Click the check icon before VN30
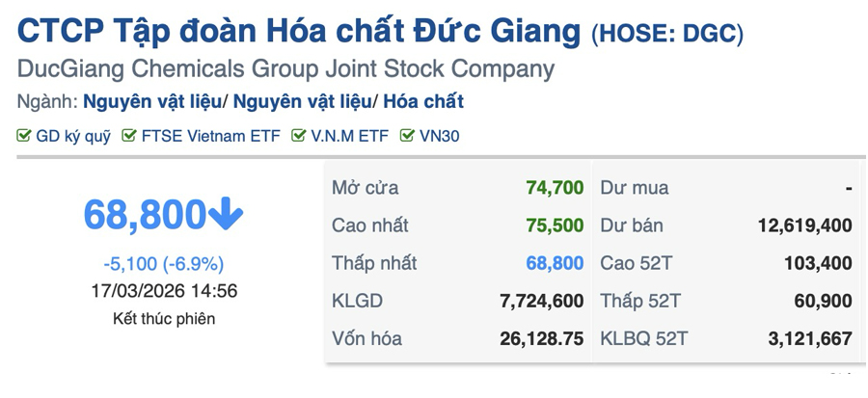Screen dimensions: 868x398 (407, 136)
